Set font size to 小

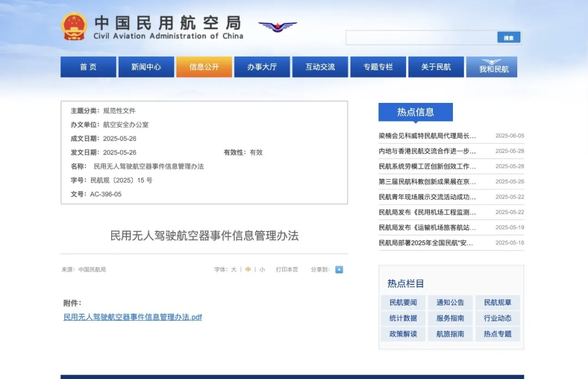262,270
